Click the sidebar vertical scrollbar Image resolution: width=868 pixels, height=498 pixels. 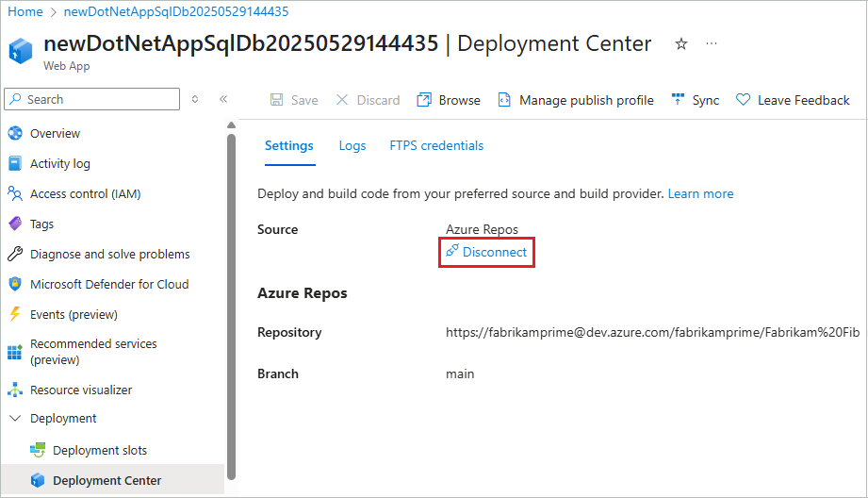point(231,302)
